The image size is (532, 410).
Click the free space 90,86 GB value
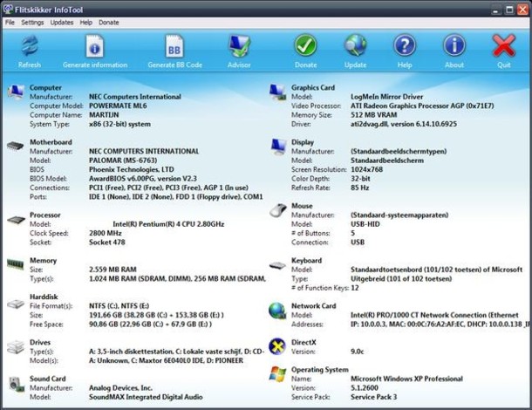pos(150,325)
